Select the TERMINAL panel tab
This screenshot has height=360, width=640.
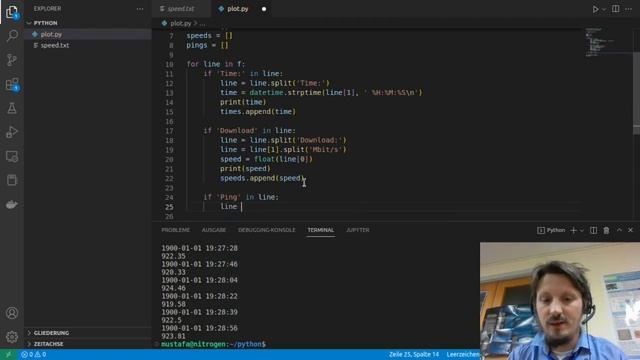321,230
